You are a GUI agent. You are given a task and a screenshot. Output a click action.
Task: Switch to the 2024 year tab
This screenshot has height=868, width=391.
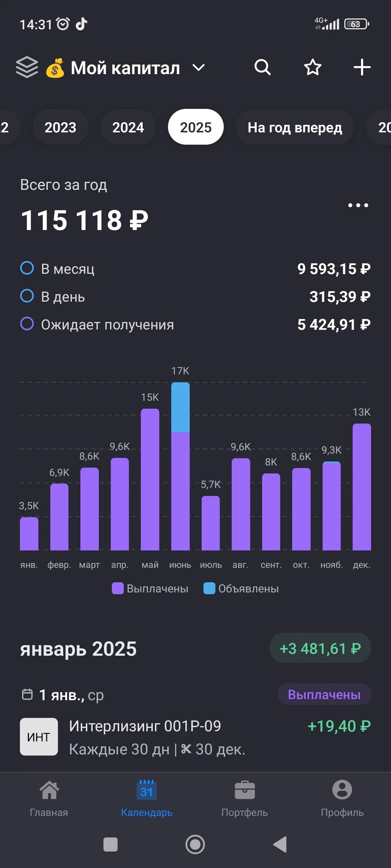[128, 127]
